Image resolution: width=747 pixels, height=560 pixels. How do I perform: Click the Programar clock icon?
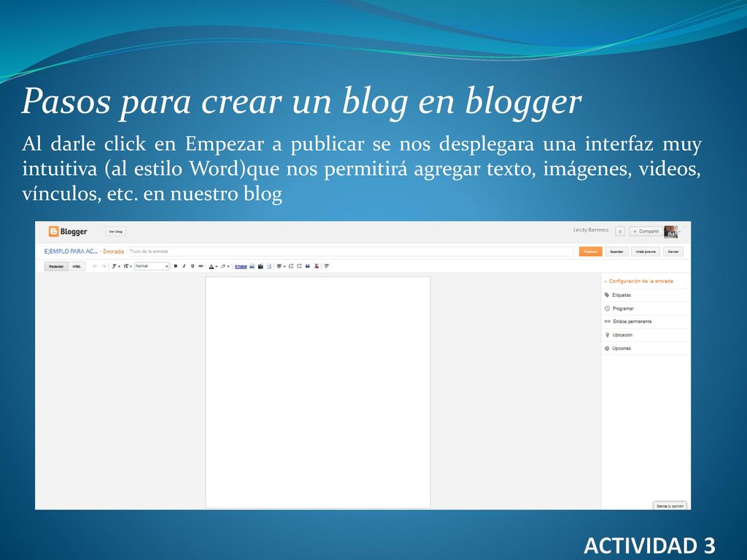[607, 308]
